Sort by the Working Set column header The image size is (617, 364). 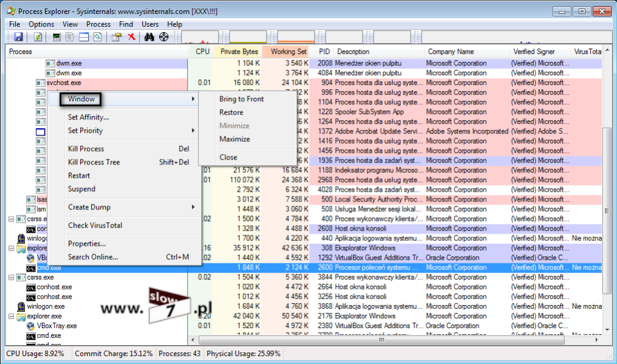(285, 52)
